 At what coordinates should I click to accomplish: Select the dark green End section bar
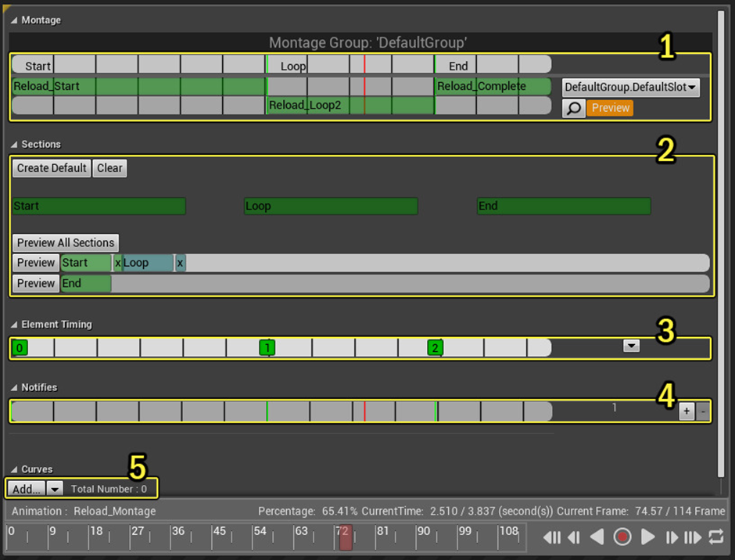[x=564, y=206]
